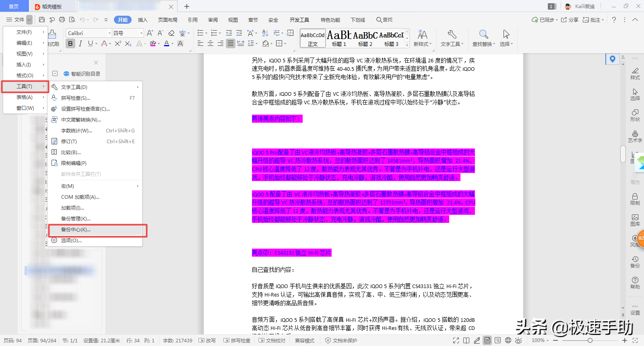The image size is (644, 346).
Task: Click help question mark icon top right
Action: pos(614,19)
